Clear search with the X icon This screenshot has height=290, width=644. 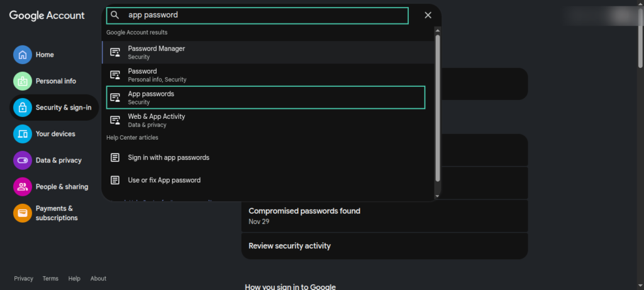[x=428, y=15]
